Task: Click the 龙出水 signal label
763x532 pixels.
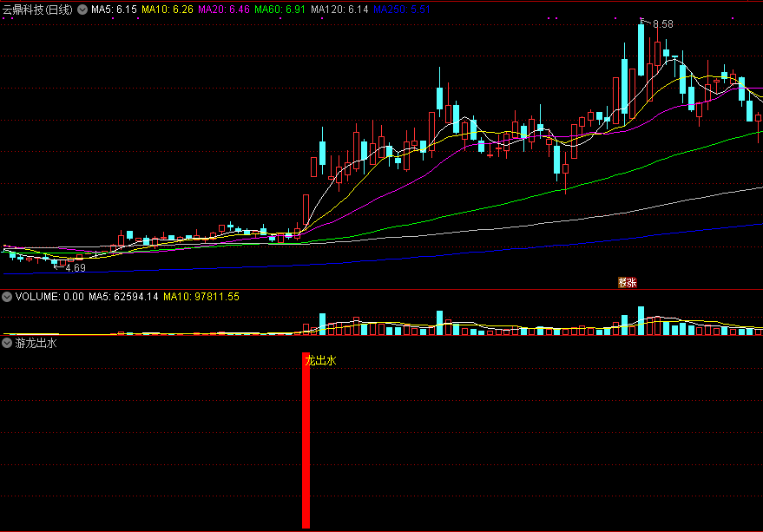Action: point(320,361)
